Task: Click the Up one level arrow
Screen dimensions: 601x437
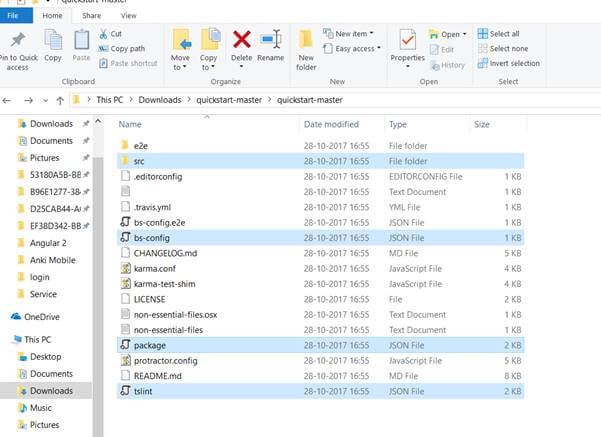Action: 60,100
